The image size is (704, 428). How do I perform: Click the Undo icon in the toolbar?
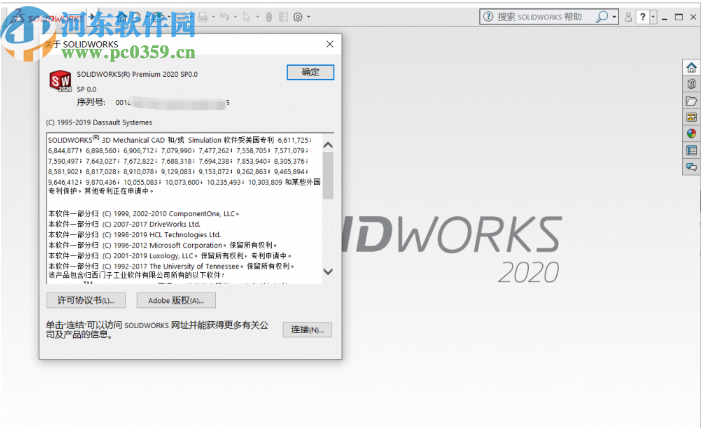tap(224, 17)
